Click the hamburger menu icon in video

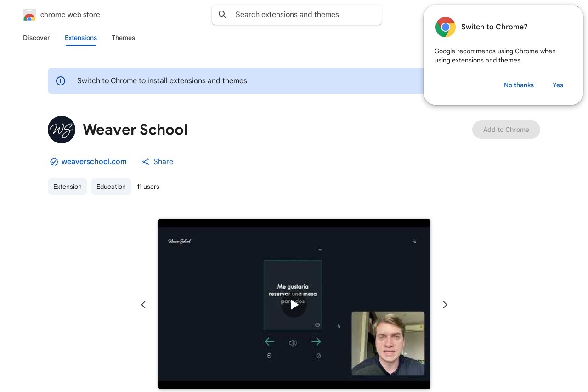point(414,241)
